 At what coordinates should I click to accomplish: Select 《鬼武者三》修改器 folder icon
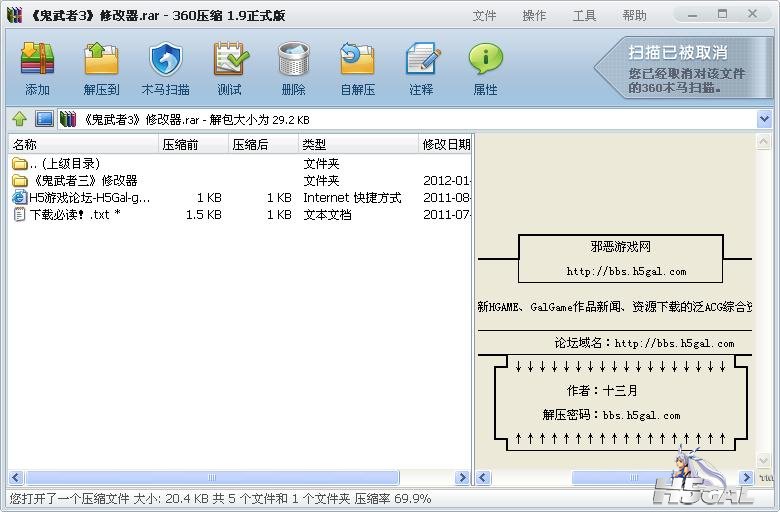pos(19,180)
